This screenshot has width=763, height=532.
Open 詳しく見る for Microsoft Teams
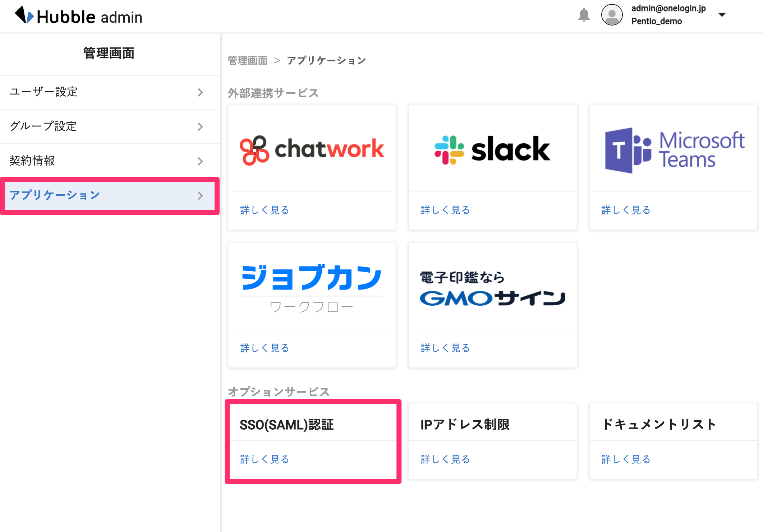tap(626, 210)
